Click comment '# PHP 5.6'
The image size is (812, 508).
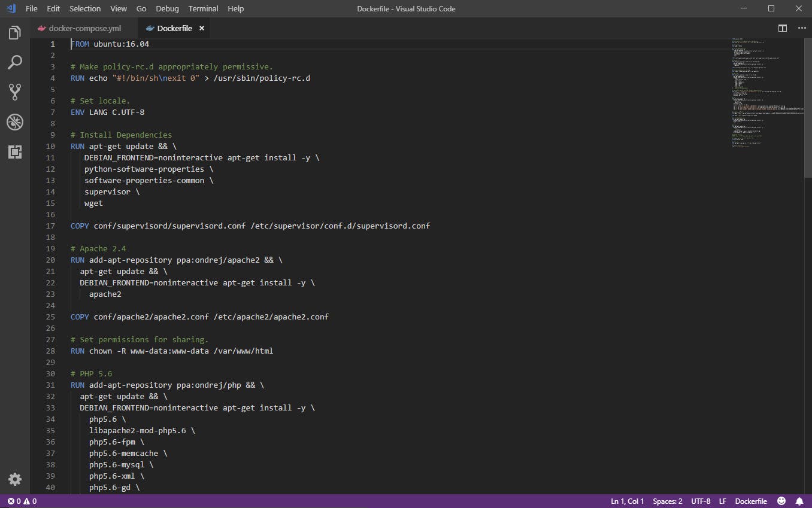[x=91, y=373]
